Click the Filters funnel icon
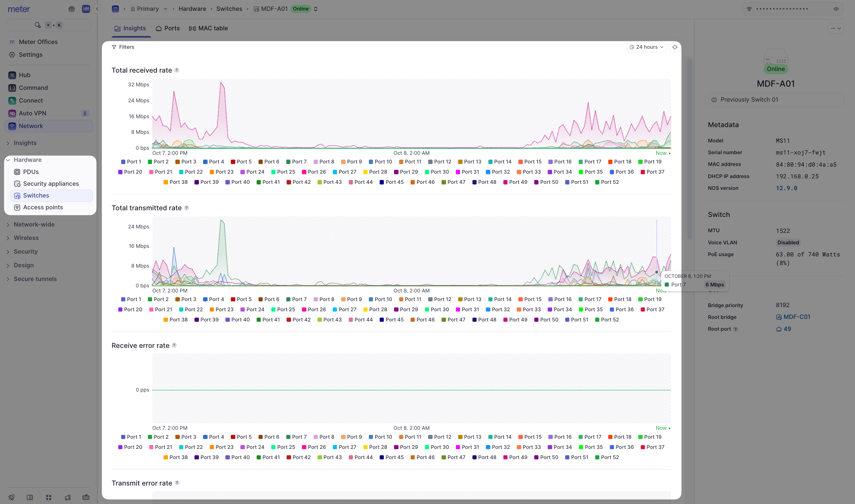 tap(114, 47)
